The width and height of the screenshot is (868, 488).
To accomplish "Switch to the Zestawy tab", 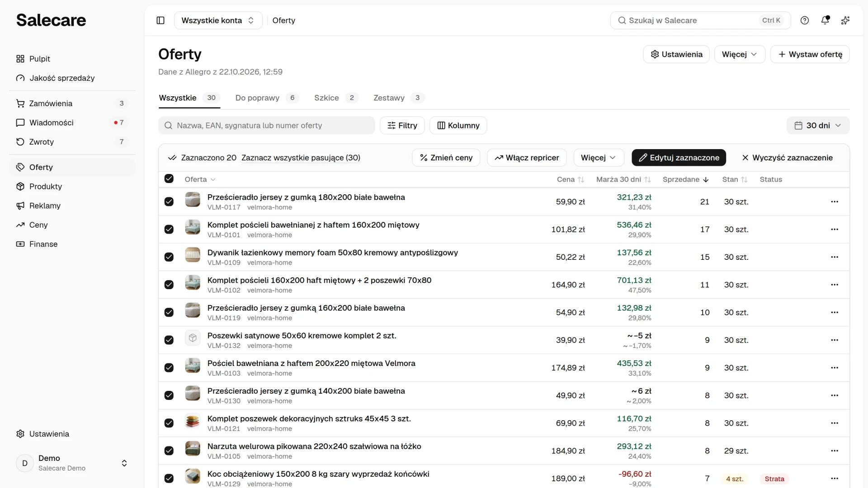I will (x=399, y=98).
